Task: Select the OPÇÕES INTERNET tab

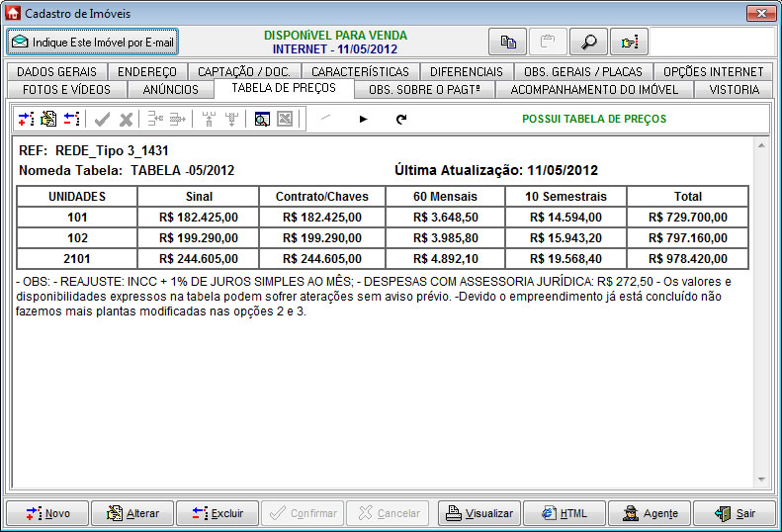Action: click(713, 72)
